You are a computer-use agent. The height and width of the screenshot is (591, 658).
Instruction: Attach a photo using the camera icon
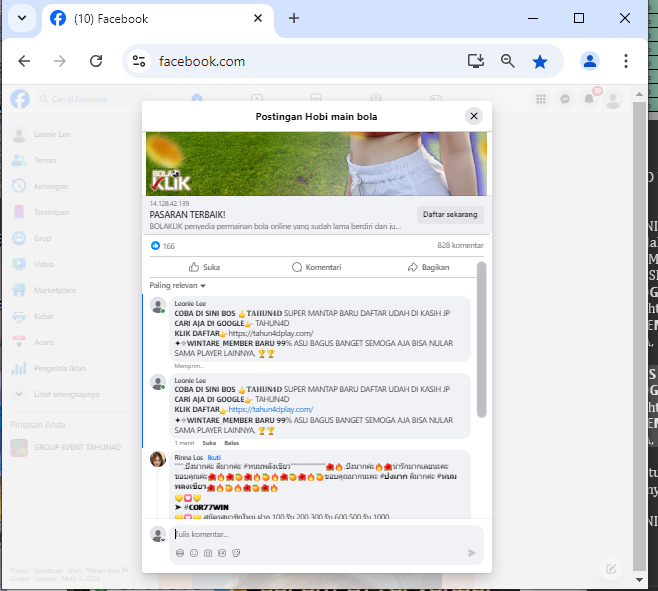pos(208,553)
